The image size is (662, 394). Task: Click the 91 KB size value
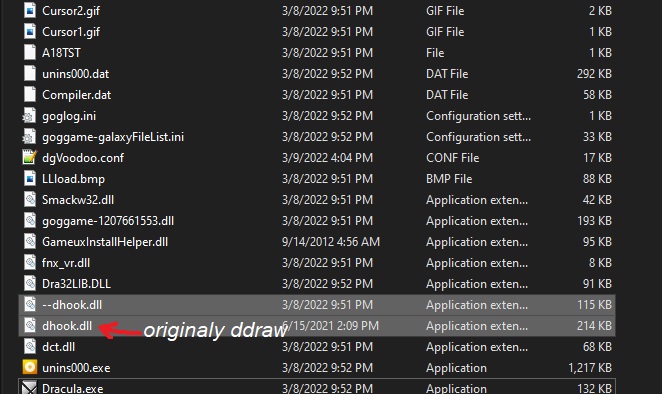click(597, 284)
